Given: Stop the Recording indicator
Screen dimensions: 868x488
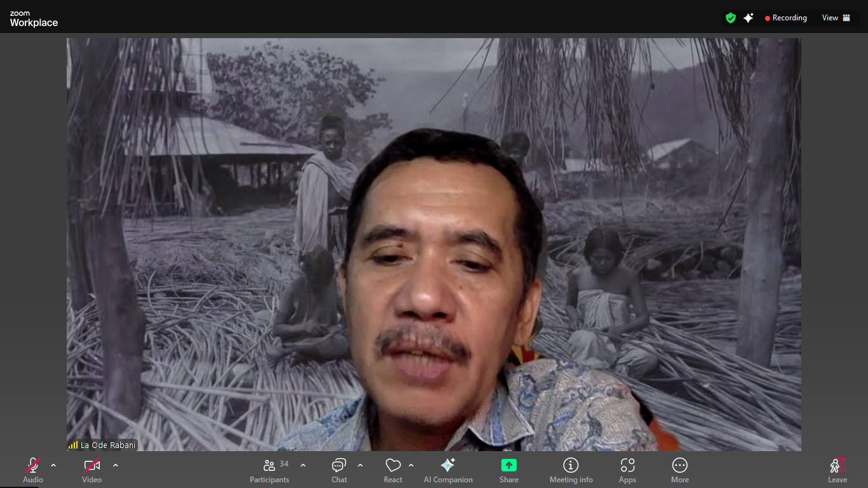Looking at the screenshot, I should [x=786, y=17].
